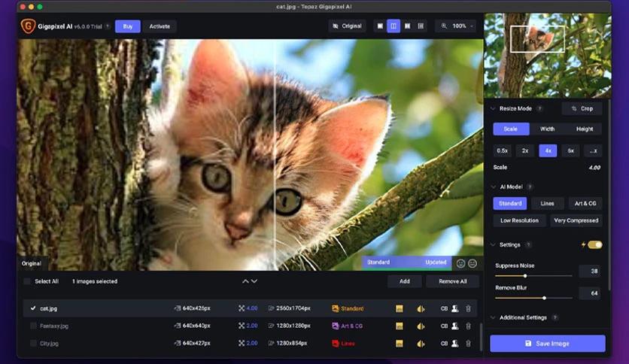
Task: Toggle the auto Settings switch
Action: pyautogui.click(x=594, y=244)
